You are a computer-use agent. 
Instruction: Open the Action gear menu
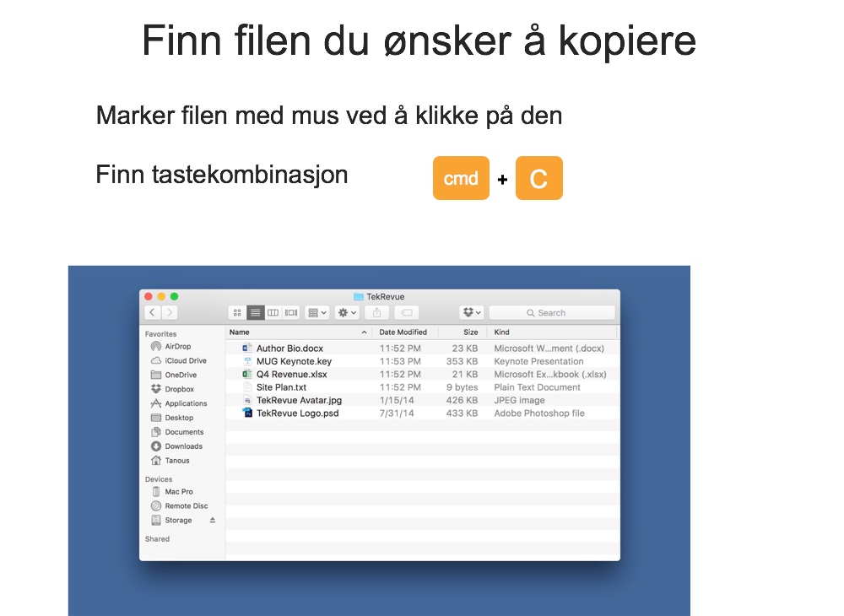click(x=347, y=312)
